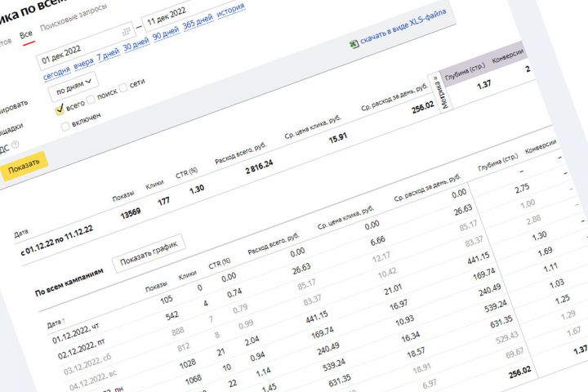588x392 pixels.
Task: Click total clicks value «177»
Action: click(x=164, y=202)
